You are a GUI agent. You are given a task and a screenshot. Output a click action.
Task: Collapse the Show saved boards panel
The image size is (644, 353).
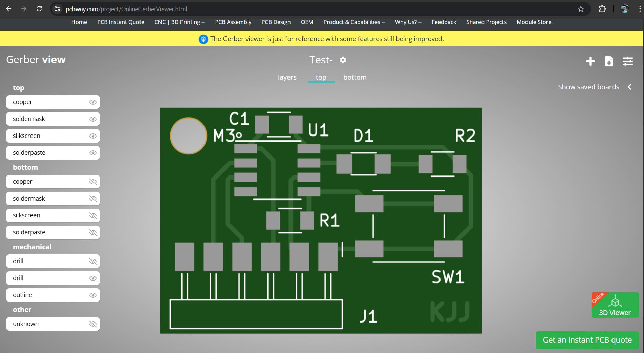(x=629, y=87)
